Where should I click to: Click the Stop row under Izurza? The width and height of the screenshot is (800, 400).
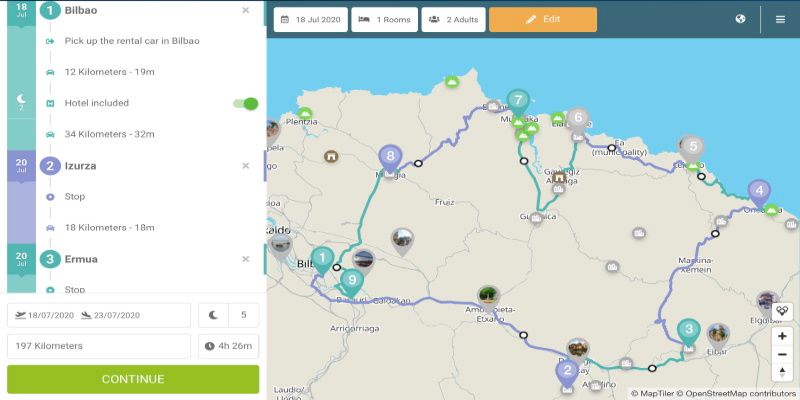[74, 196]
